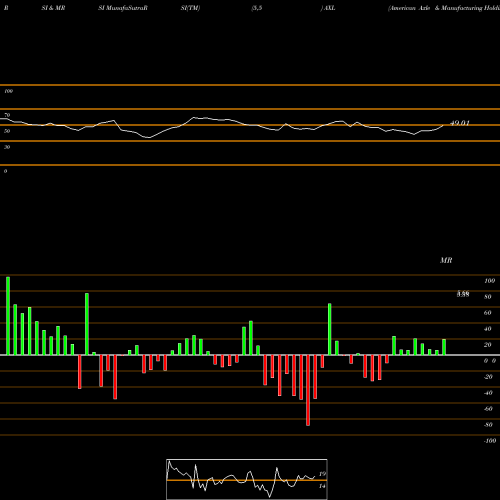Click the MR axis label -100
This screenshot has height=500, width=500.
pos(490,441)
